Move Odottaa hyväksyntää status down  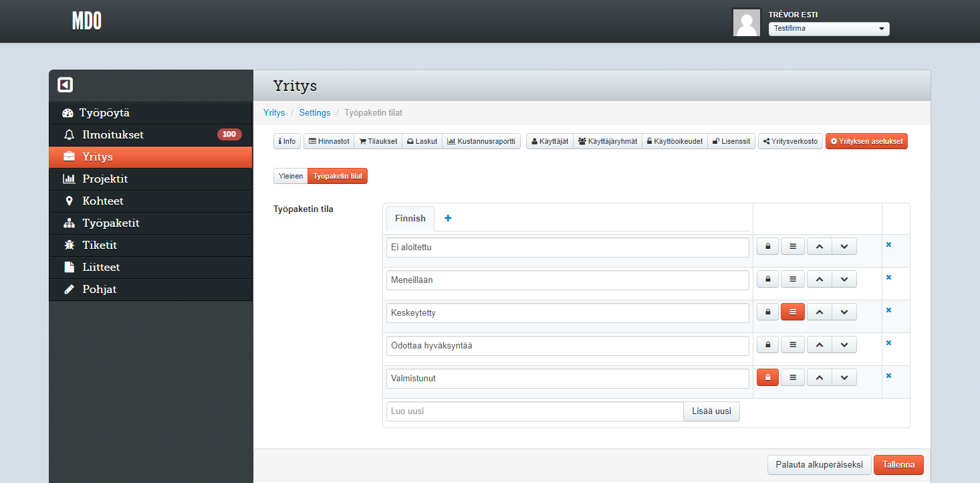click(x=844, y=345)
